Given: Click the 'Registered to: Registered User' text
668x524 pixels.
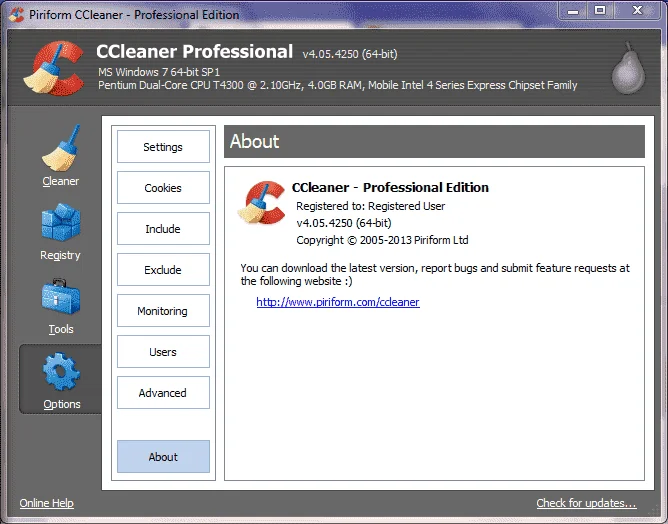Looking at the screenshot, I should click(370, 206).
